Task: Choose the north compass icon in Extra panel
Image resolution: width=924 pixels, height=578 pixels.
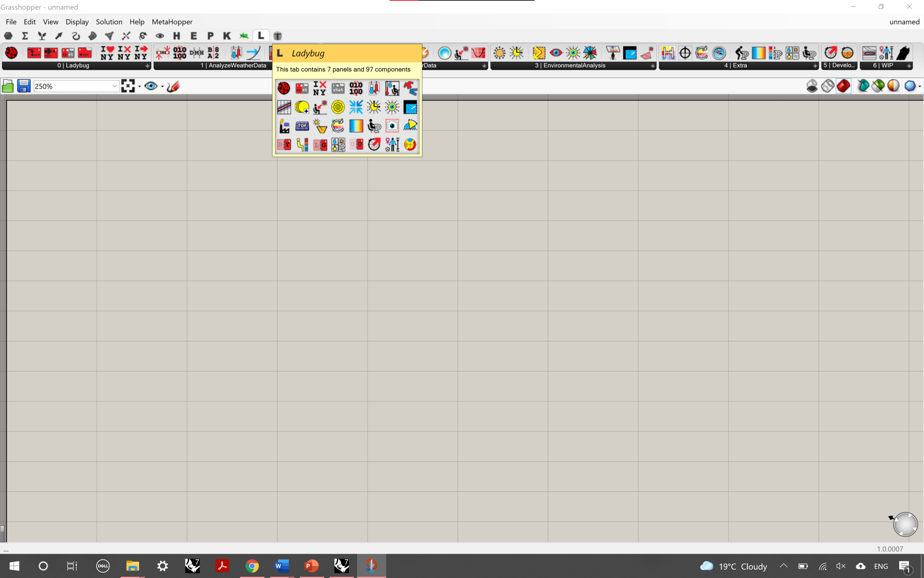Action: click(x=719, y=53)
